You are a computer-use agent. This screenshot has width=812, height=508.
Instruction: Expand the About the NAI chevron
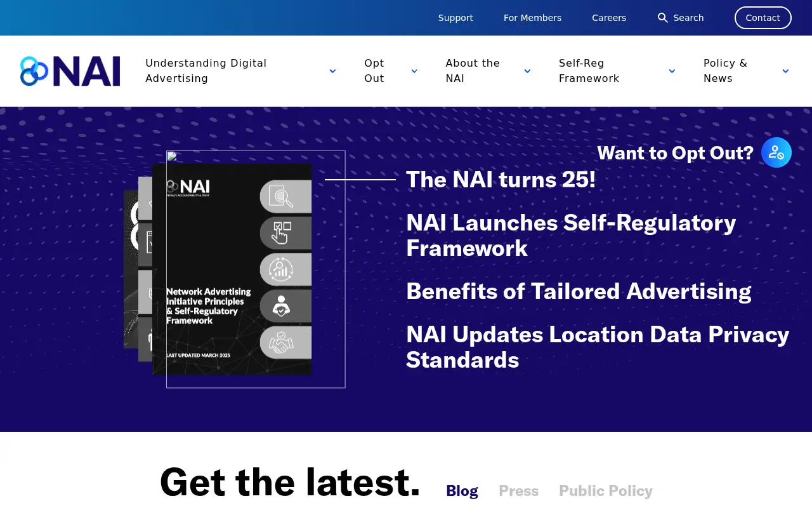click(x=527, y=71)
